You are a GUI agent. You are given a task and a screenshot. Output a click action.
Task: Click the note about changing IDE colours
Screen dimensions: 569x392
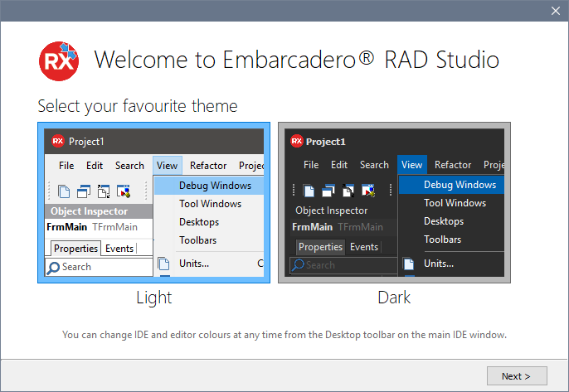click(284, 335)
